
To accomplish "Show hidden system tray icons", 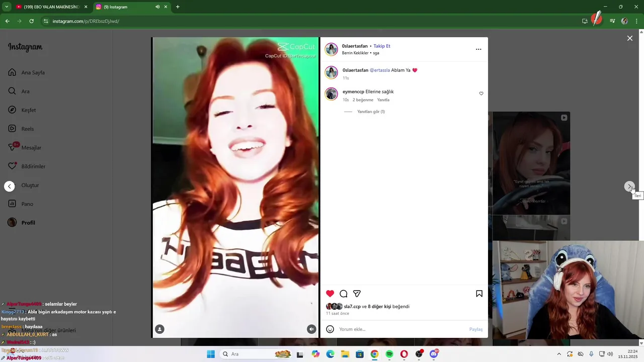I will coord(559,354).
